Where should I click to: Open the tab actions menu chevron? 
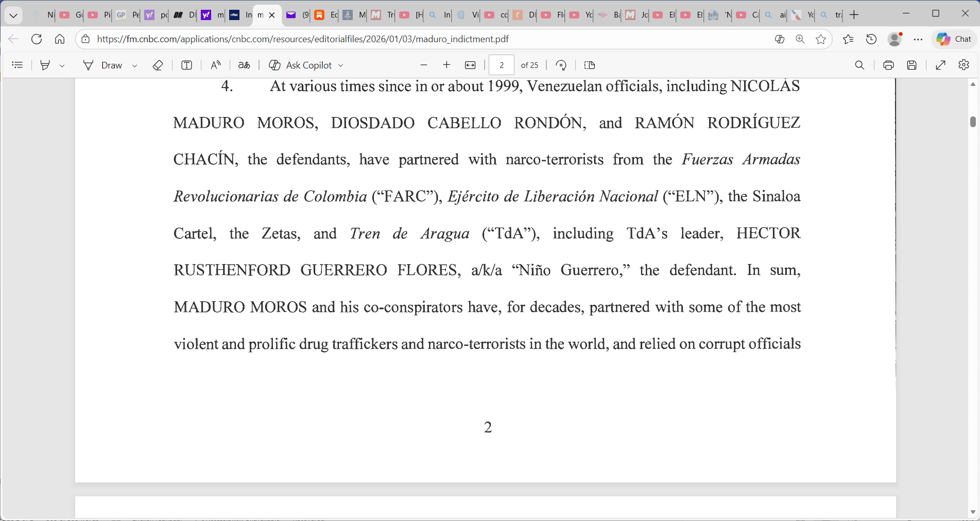point(13,15)
